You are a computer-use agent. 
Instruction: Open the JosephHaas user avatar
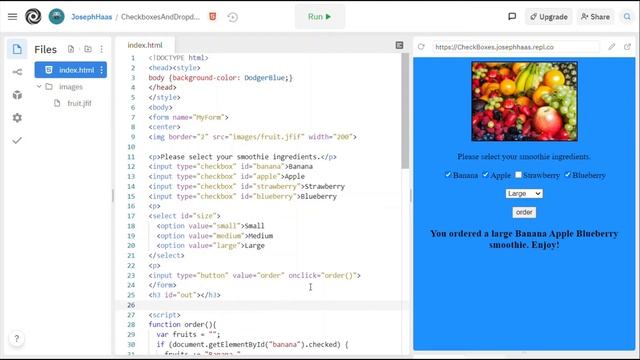pos(56,17)
